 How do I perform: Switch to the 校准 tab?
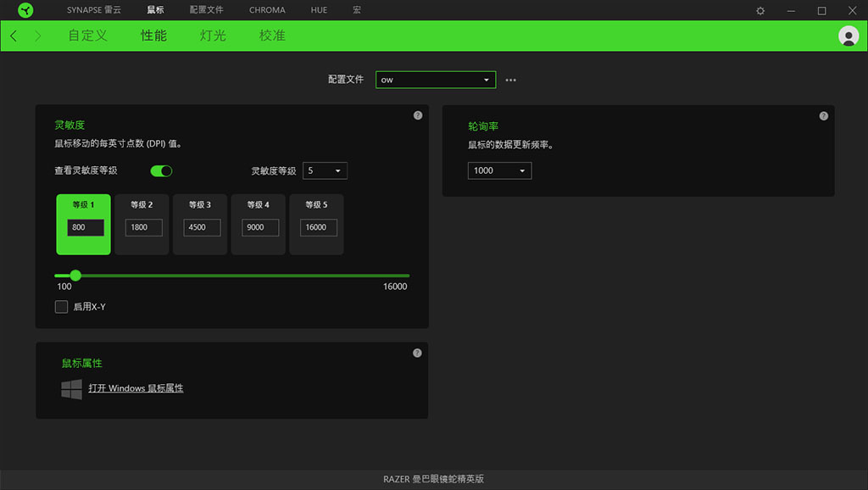pos(272,36)
